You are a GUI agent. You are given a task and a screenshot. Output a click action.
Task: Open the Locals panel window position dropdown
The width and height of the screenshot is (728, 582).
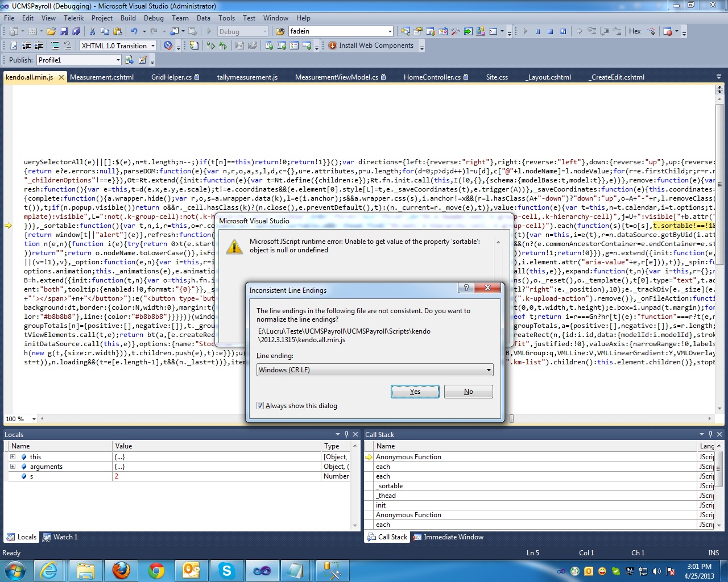point(338,434)
